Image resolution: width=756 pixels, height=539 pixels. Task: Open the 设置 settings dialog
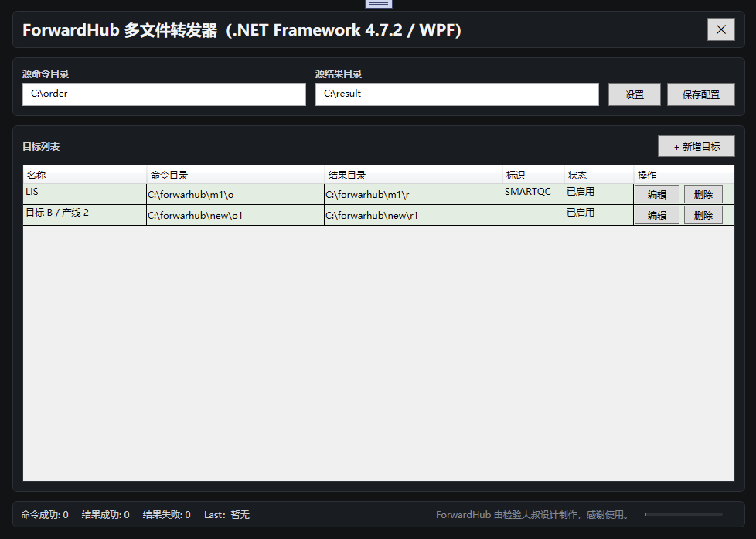coord(634,94)
